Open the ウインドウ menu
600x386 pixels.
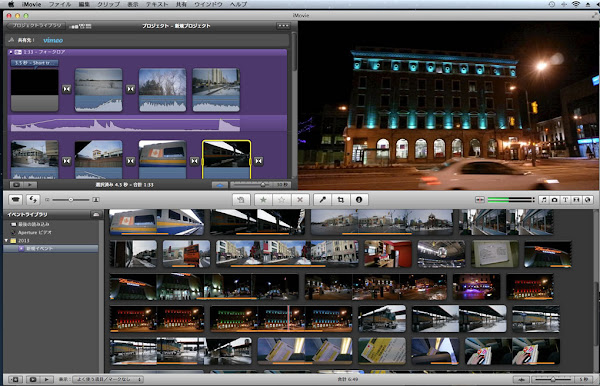click(208, 4)
